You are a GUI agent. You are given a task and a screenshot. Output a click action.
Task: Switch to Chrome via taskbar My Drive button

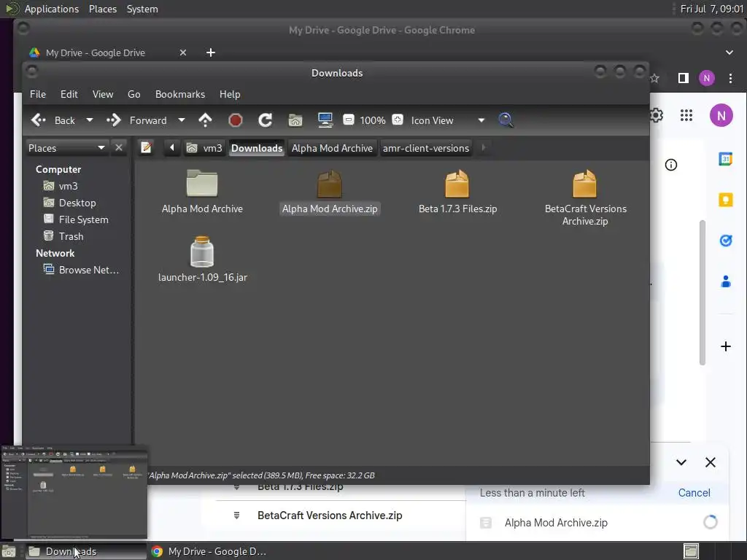coord(209,551)
